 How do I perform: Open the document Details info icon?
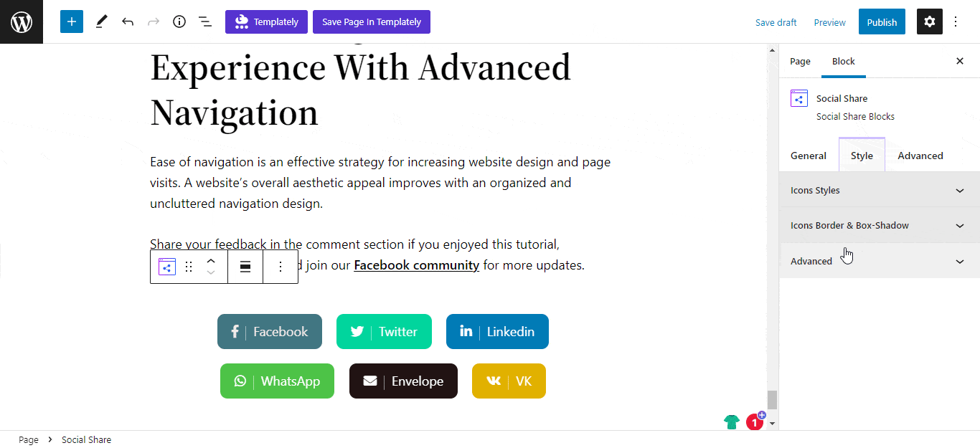click(179, 22)
